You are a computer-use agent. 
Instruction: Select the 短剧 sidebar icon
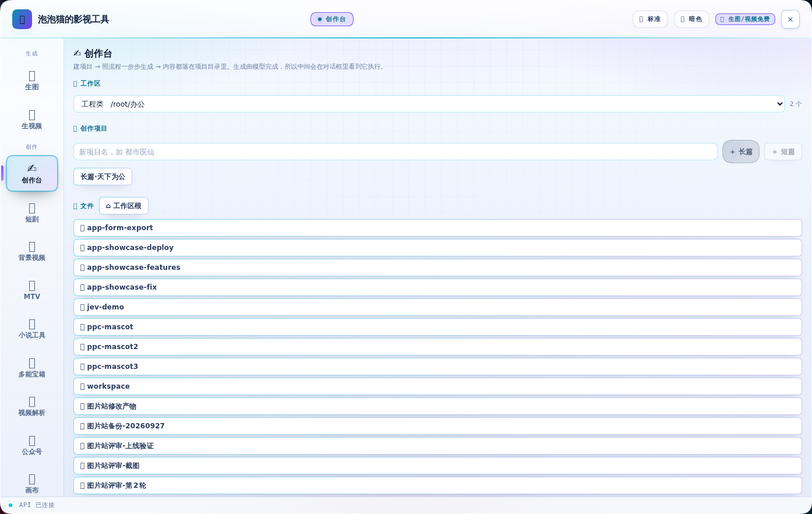(x=32, y=213)
